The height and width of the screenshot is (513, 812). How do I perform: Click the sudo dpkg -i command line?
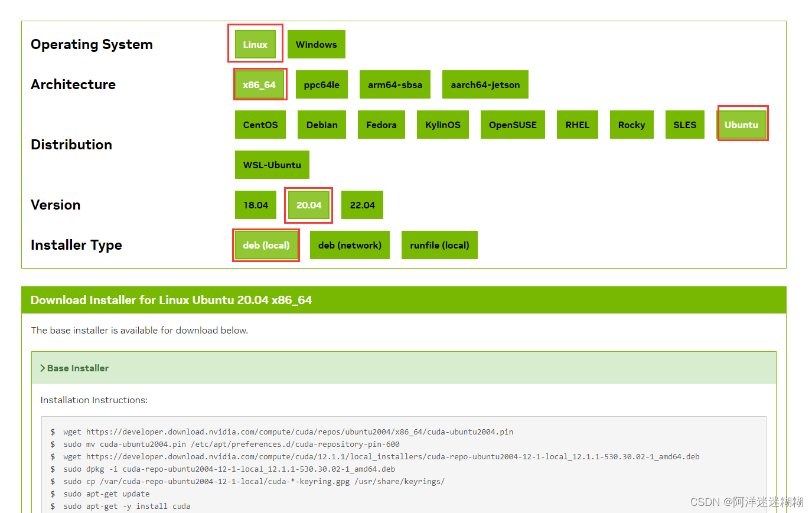click(229, 469)
